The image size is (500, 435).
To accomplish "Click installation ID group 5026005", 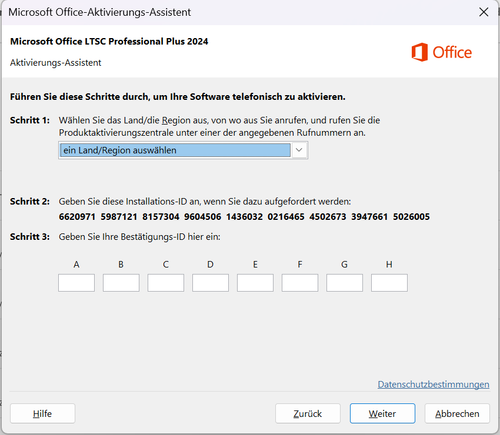I will pos(411,217).
